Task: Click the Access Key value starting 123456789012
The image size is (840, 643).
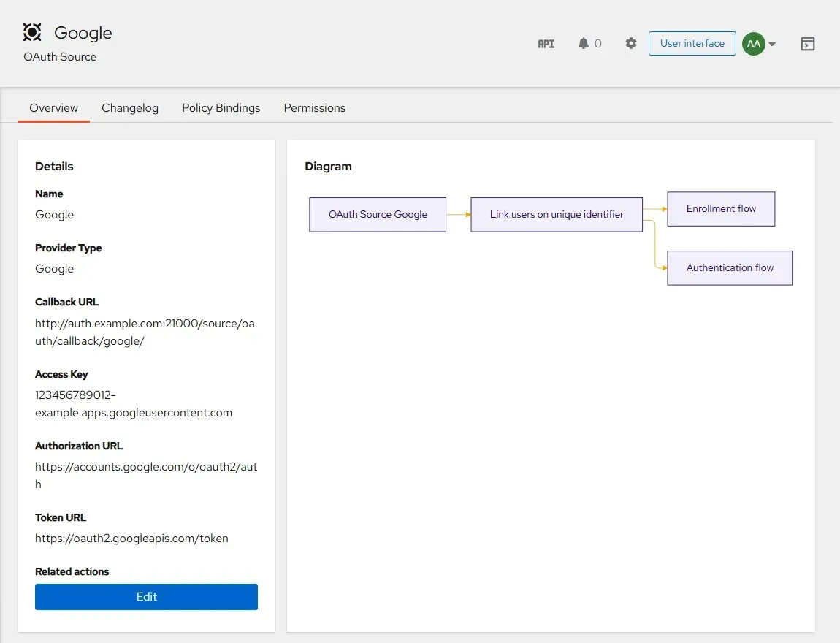Action: (x=134, y=403)
